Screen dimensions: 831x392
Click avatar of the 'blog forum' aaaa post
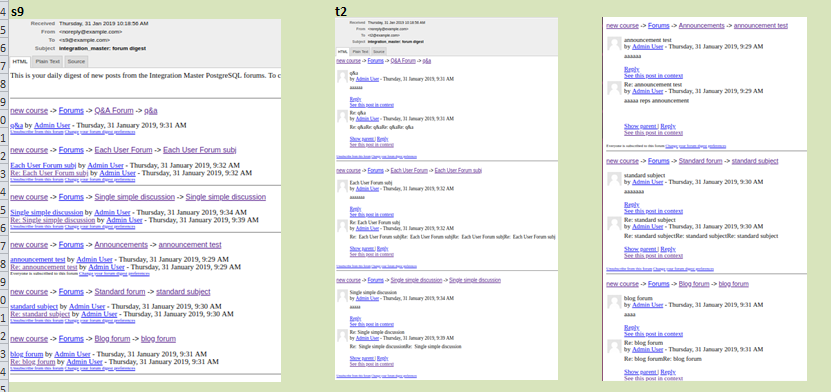coord(614,302)
